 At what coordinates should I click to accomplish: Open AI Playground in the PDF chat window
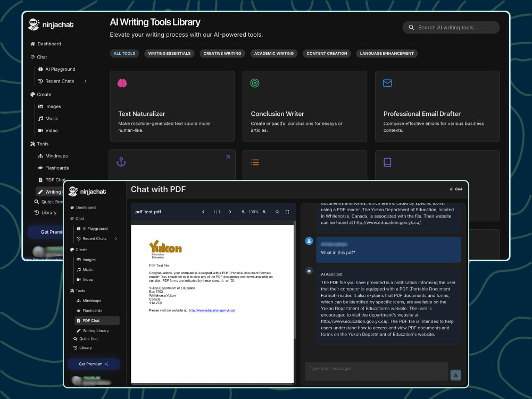click(92, 229)
